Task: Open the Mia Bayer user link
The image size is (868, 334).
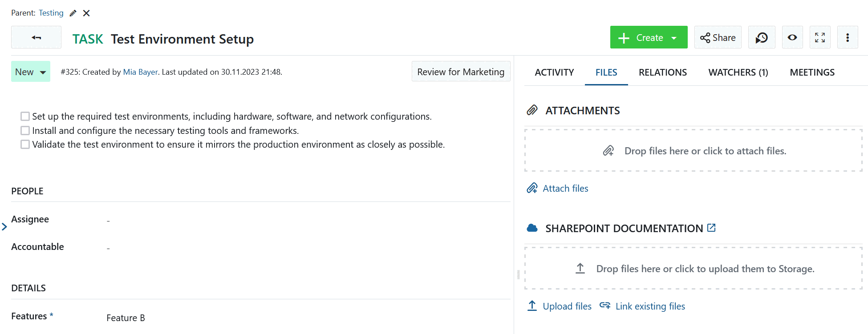Action: pos(140,72)
